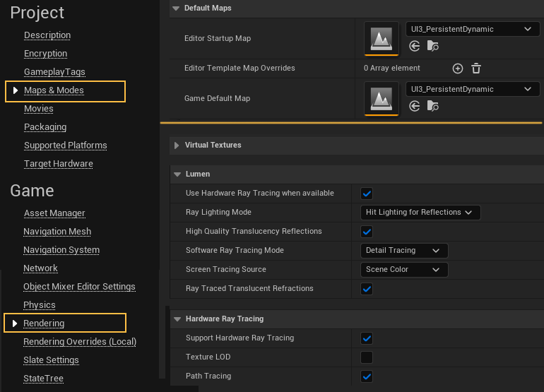
Task: Click Use Selected Asset arrow for Game Default Map
Action: (415, 106)
